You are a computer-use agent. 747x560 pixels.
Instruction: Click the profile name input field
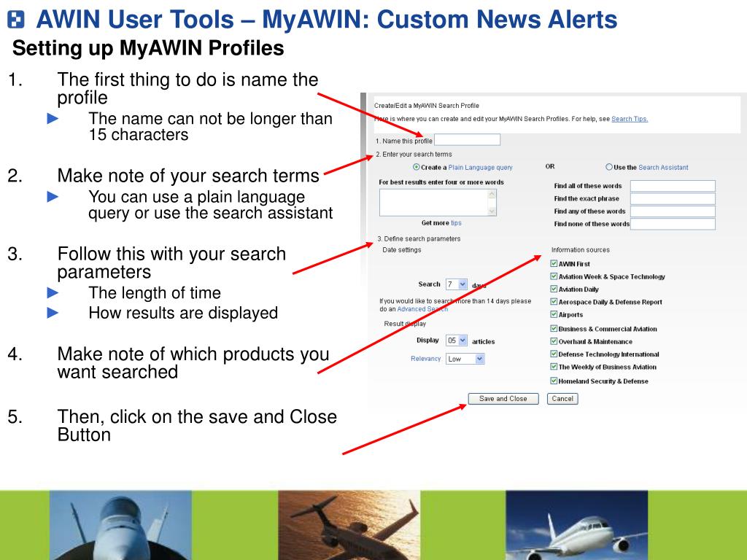click(x=468, y=139)
